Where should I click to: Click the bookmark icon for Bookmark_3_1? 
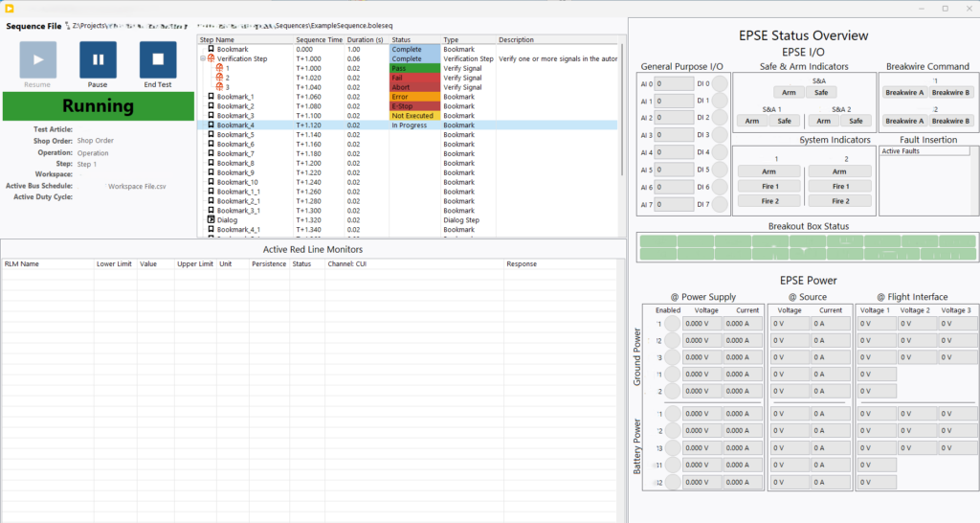click(212, 210)
